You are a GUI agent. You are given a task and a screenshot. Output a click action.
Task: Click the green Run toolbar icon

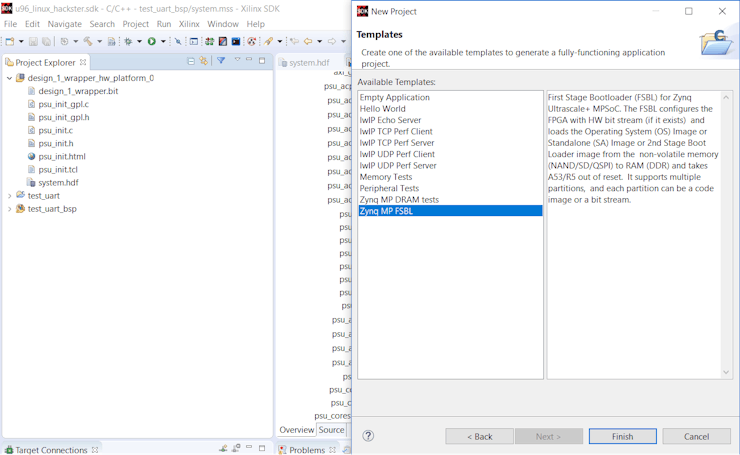[x=151, y=42]
